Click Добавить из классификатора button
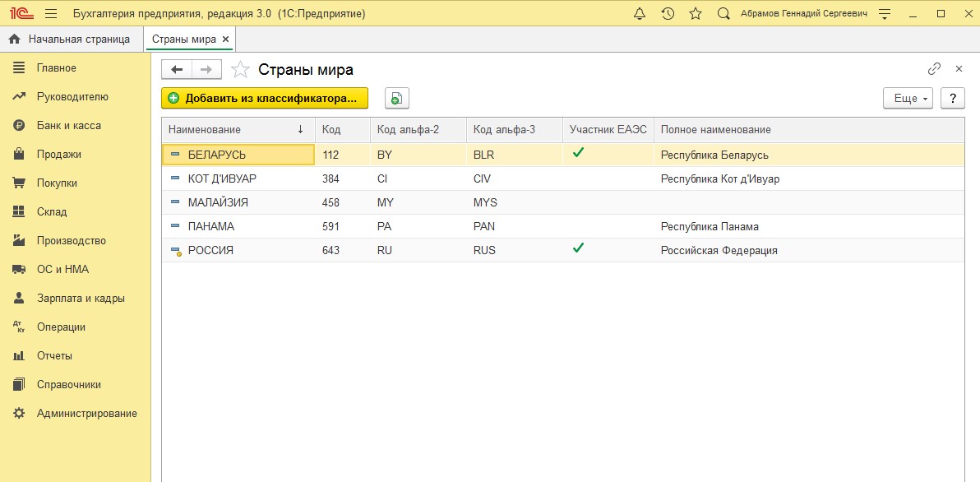The height and width of the screenshot is (482, 980). [x=264, y=99]
